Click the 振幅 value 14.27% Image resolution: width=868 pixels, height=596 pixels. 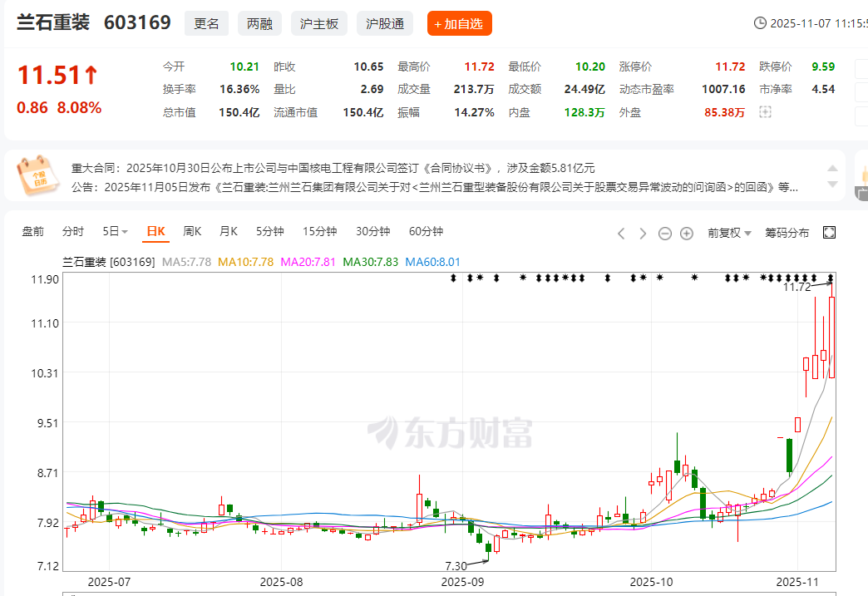point(475,112)
